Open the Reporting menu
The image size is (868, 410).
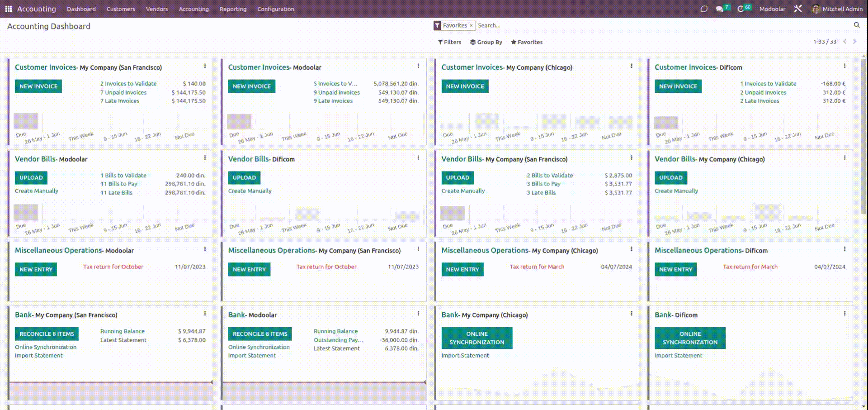tap(233, 9)
